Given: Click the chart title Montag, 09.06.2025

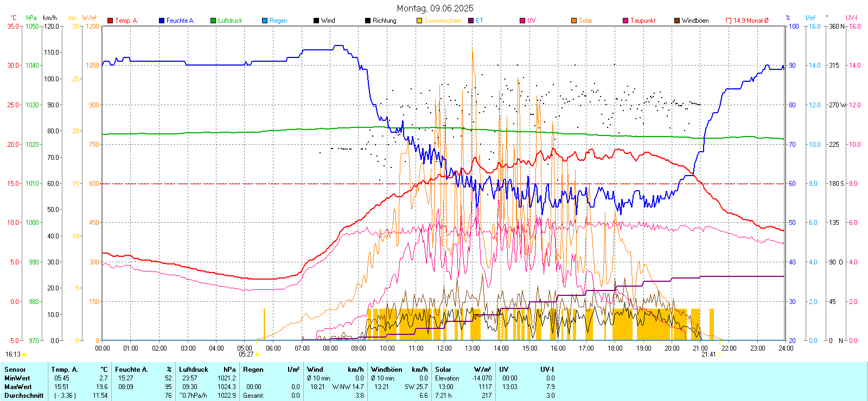Looking at the screenshot, I should pos(435,8).
